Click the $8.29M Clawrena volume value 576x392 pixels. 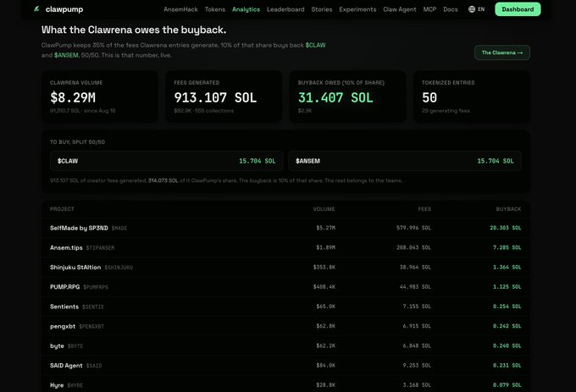pyautogui.click(x=73, y=97)
